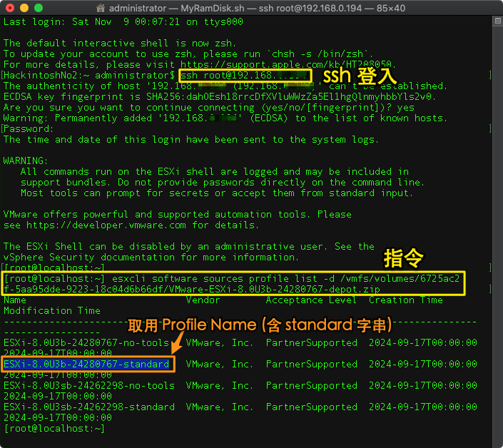
Task: Click the 'Name' column header
Action: 15,300
